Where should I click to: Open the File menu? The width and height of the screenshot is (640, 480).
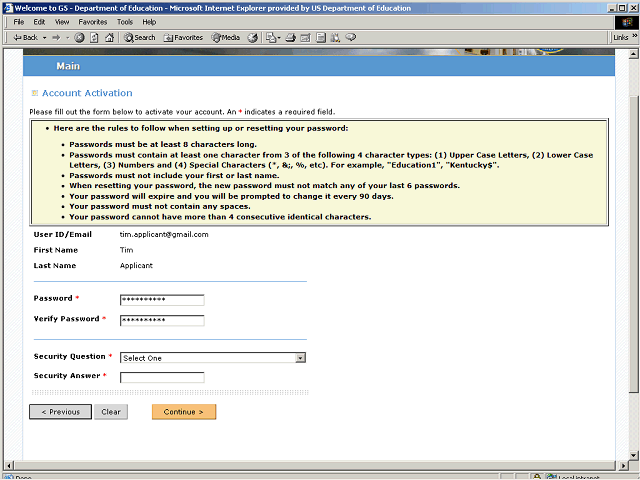click(19, 22)
